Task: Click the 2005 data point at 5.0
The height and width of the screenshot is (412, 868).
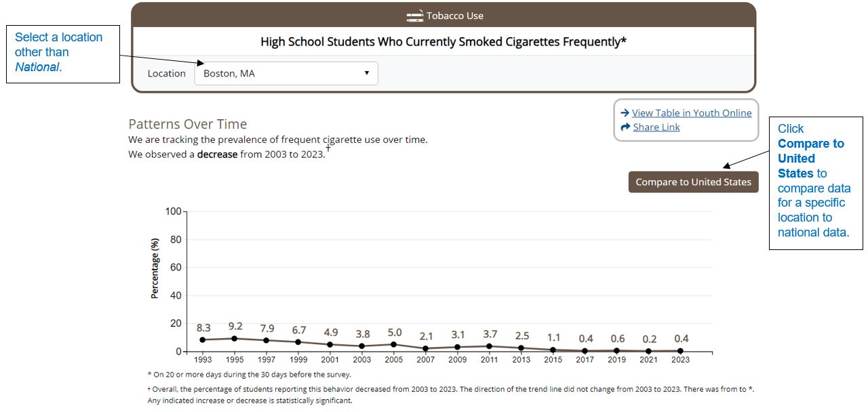Action: point(394,344)
